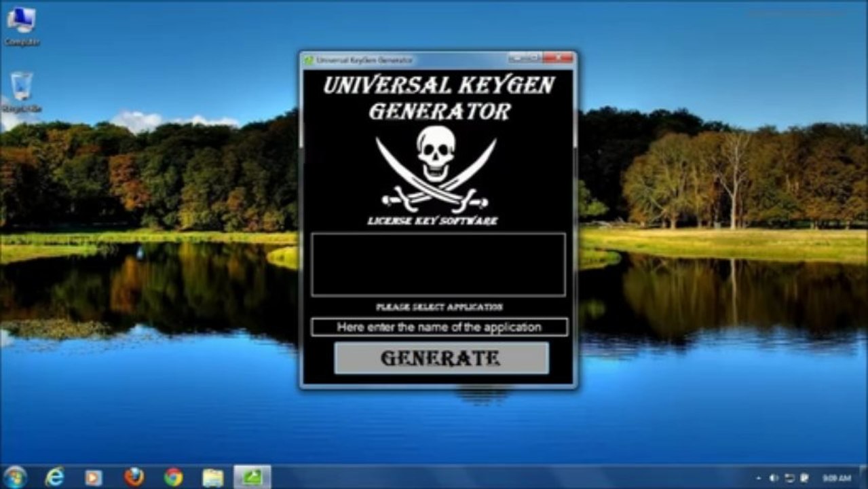Focus the application name input field
The image size is (868, 489).
tap(439, 327)
